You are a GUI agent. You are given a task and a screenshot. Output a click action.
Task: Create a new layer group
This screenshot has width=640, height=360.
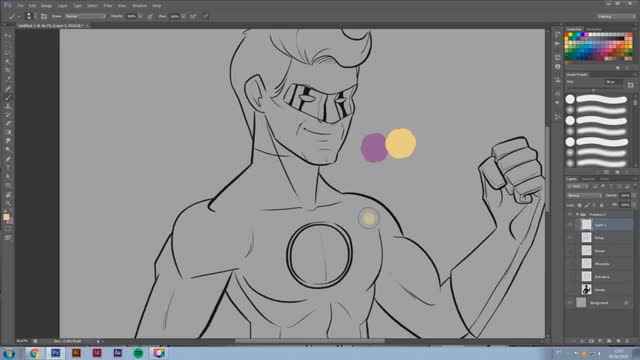click(609, 341)
